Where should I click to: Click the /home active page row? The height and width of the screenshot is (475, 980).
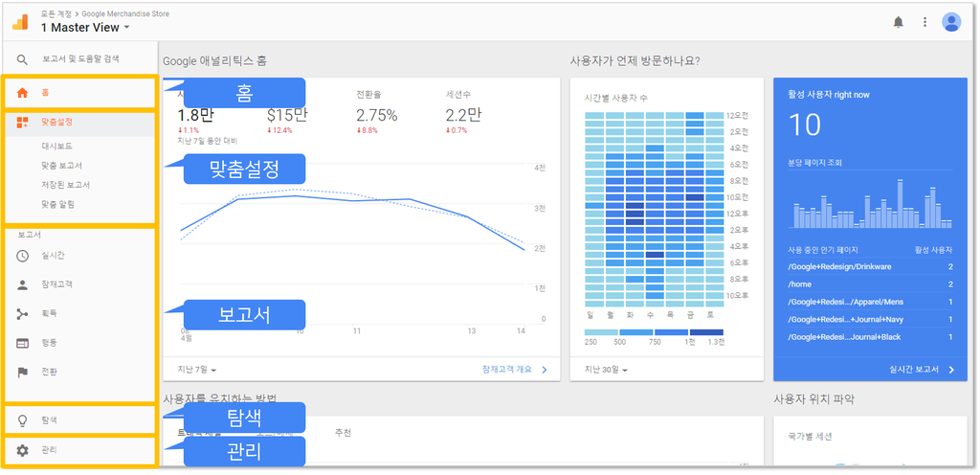[870, 284]
